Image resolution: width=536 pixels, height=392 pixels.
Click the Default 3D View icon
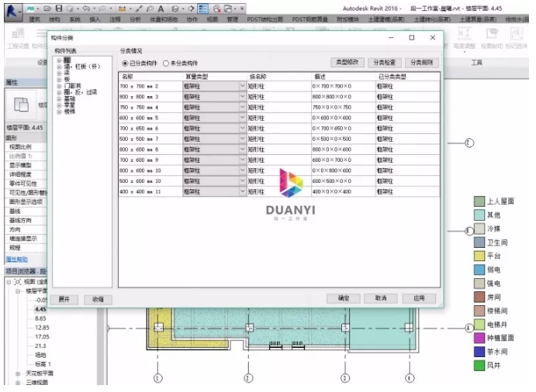[175, 9]
